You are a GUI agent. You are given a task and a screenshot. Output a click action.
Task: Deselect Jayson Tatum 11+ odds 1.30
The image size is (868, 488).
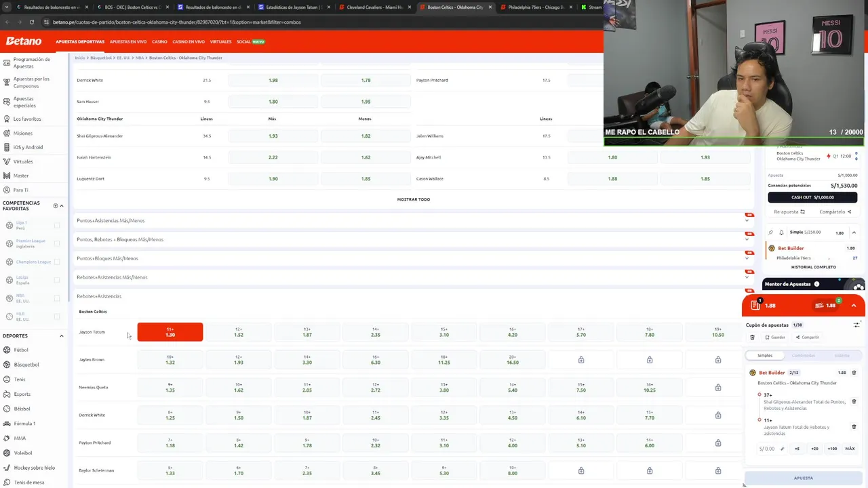(170, 332)
